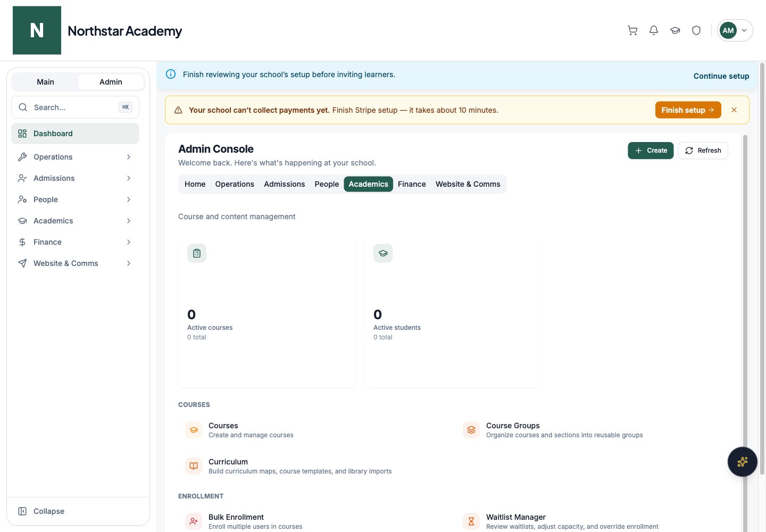This screenshot has height=532, width=766.
Task: Click the AM avatar circle
Action: [x=728, y=30]
